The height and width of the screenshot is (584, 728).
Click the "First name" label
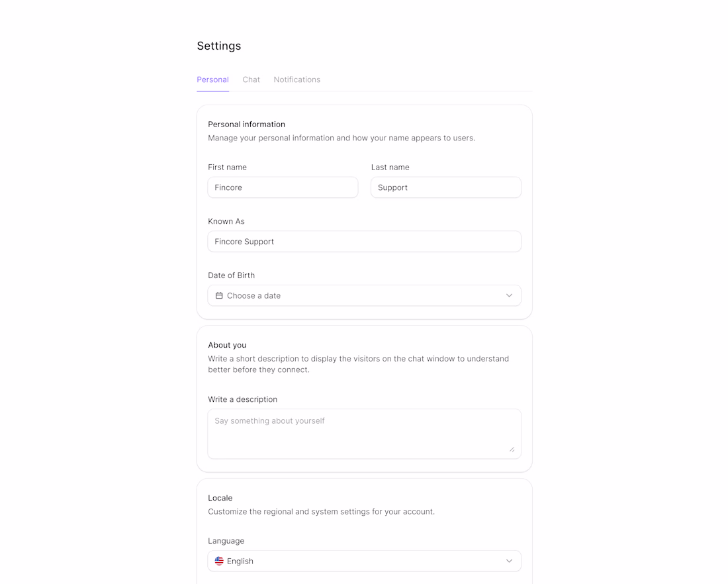click(227, 168)
